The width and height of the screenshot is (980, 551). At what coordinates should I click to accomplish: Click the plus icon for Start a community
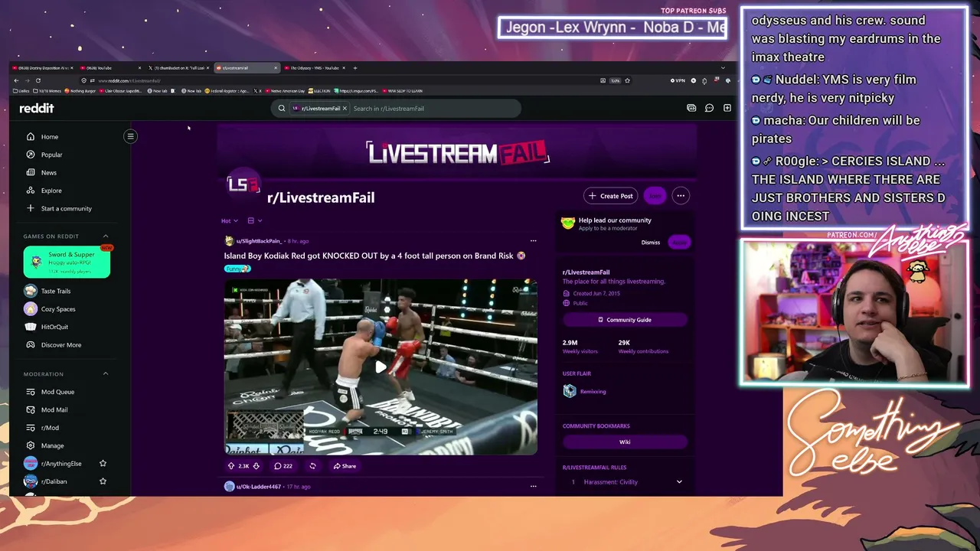pos(31,208)
